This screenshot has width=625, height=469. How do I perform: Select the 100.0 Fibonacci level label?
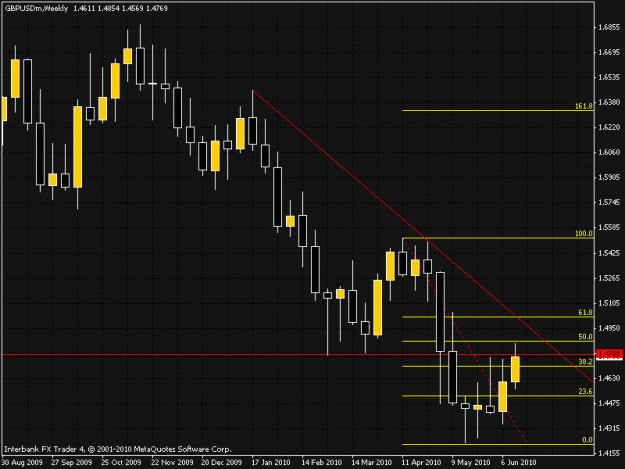(x=584, y=234)
